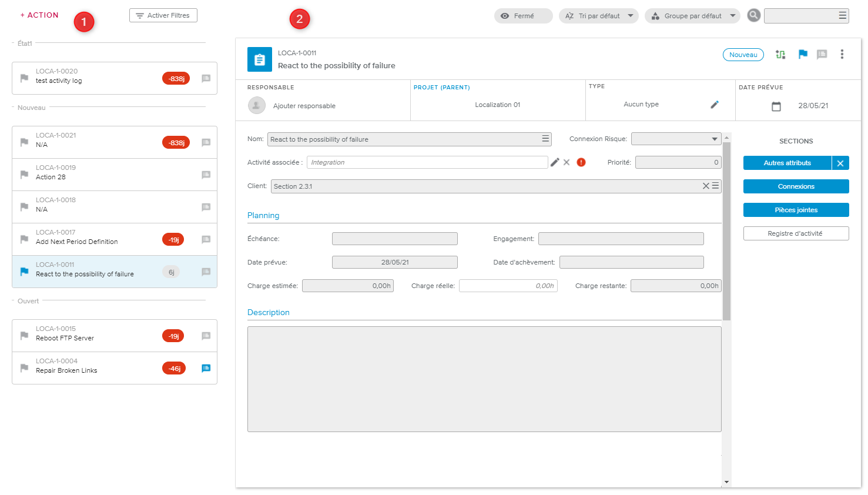Click the Activer Filtres button
868x495 pixels.
coord(163,15)
